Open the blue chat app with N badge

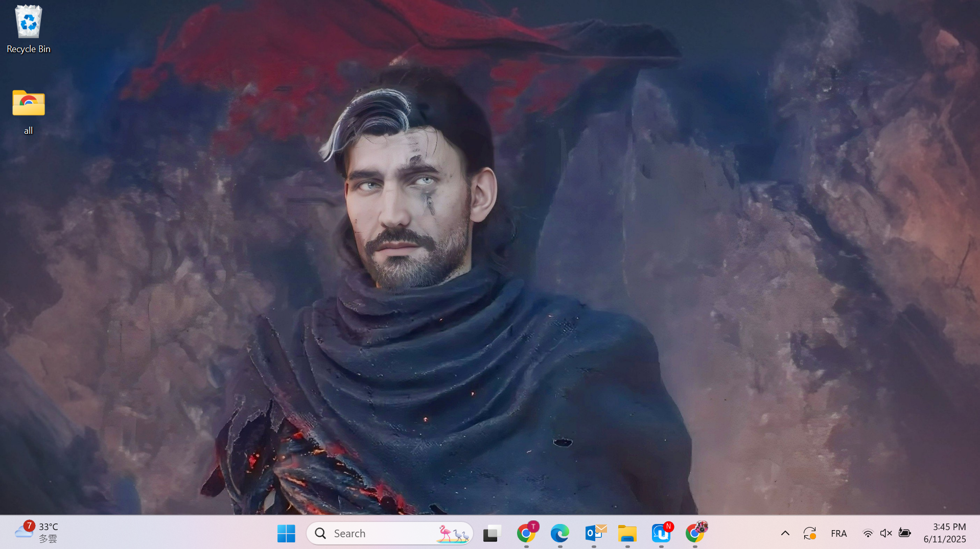point(662,533)
